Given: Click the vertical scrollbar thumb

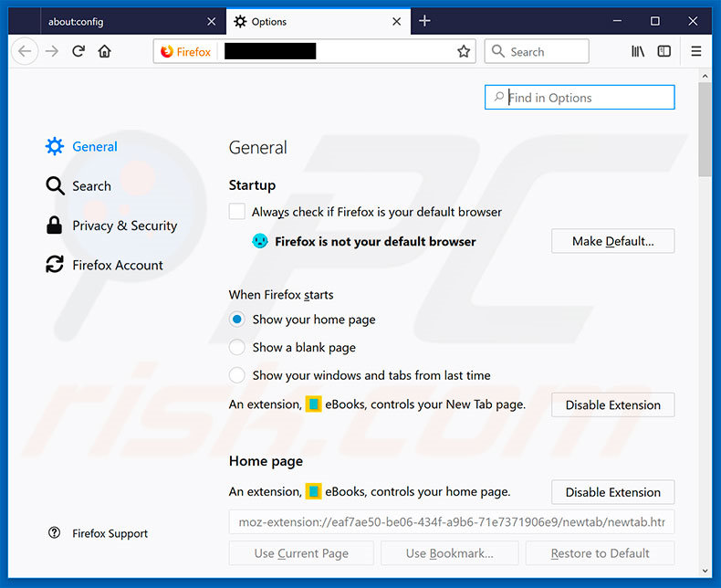Looking at the screenshot, I should (705, 130).
